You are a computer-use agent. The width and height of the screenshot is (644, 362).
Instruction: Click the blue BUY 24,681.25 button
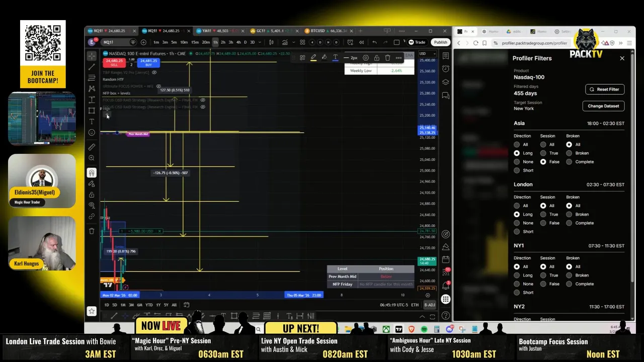[148, 63]
